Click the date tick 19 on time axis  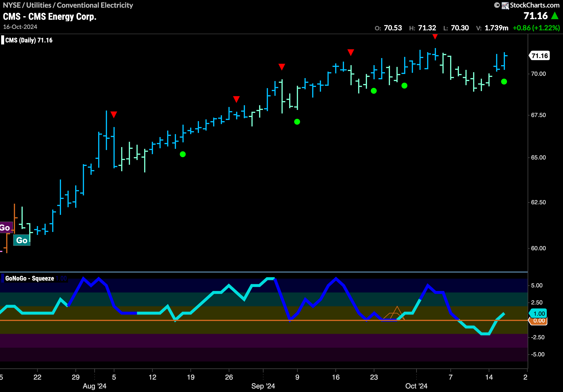(191, 377)
